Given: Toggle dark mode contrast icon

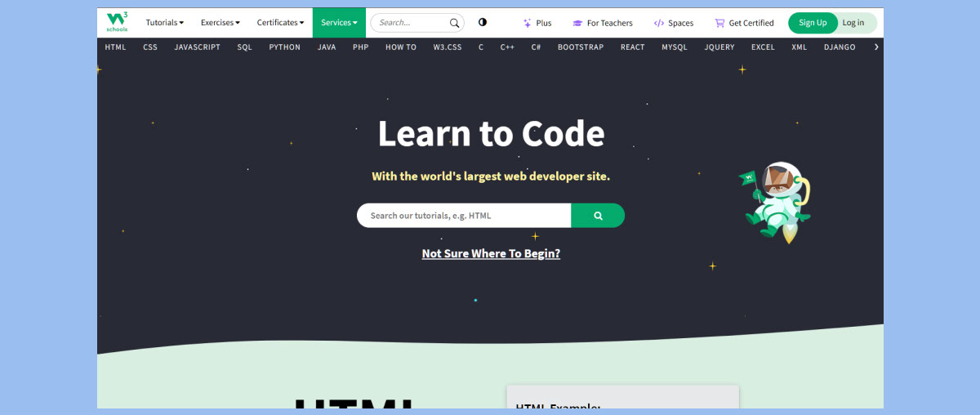Looking at the screenshot, I should click(x=483, y=22).
